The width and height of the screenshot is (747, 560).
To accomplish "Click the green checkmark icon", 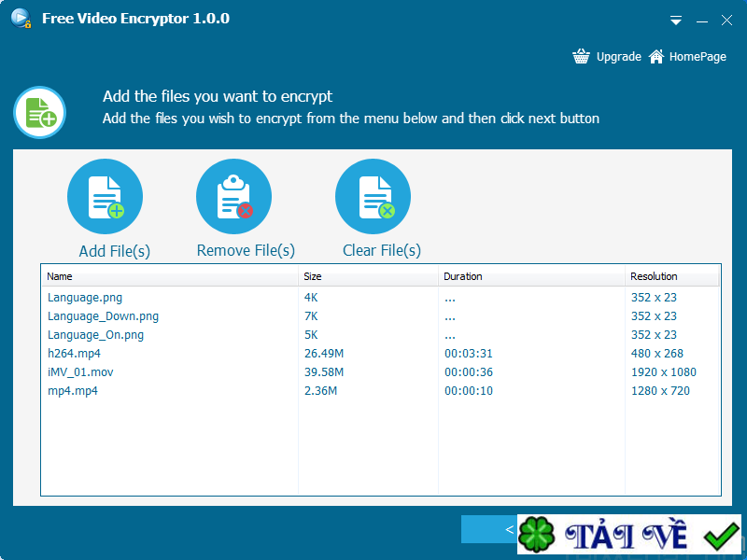I will click(x=721, y=537).
